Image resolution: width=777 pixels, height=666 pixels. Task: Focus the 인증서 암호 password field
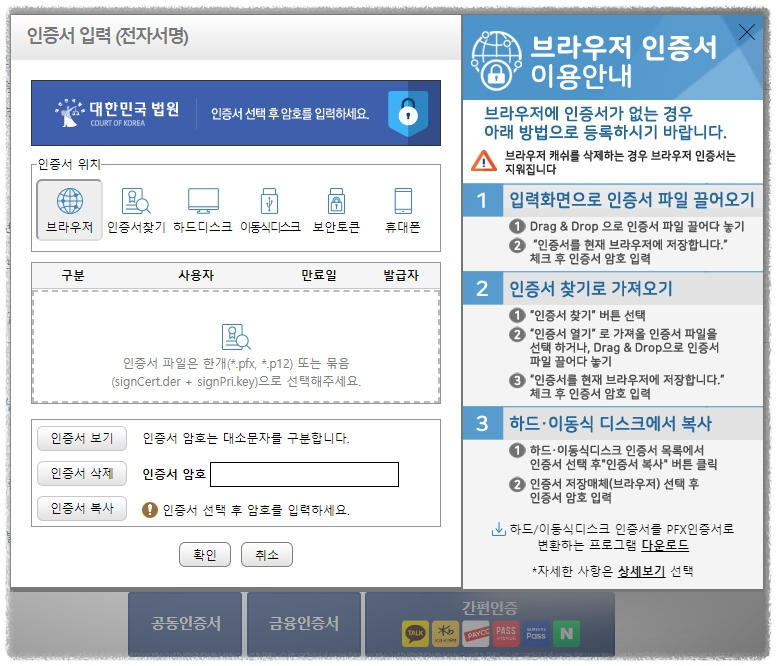click(304, 475)
